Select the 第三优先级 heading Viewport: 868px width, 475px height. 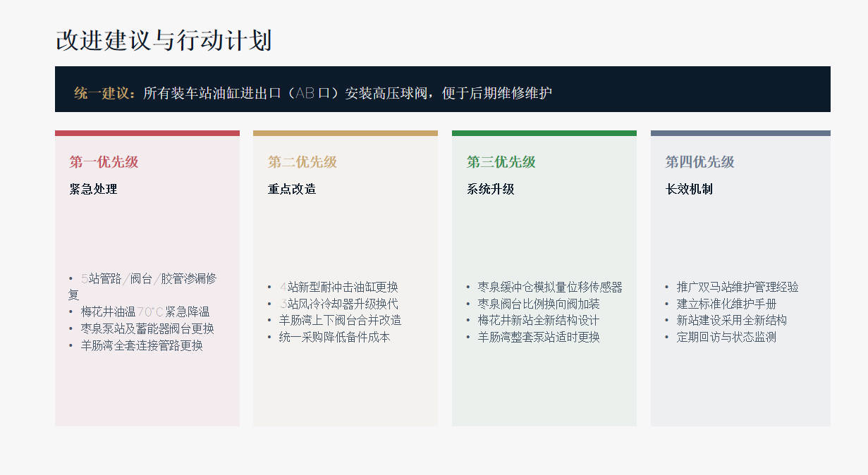coord(501,162)
